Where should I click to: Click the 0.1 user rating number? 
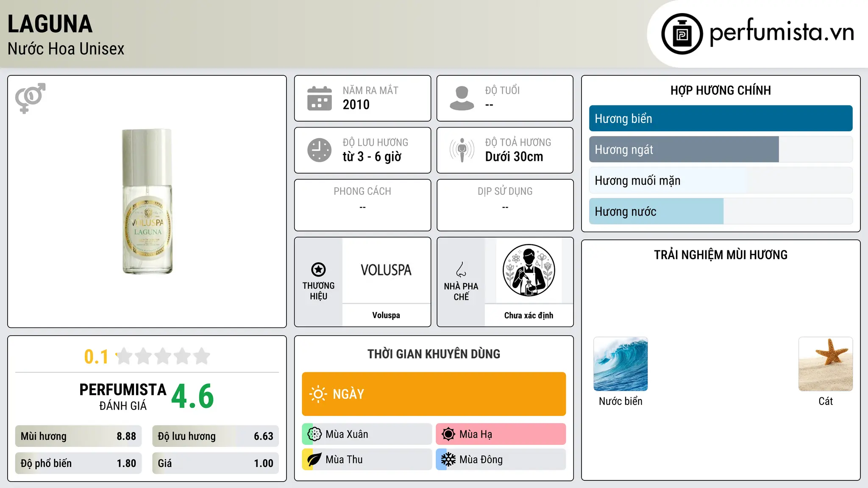click(96, 357)
